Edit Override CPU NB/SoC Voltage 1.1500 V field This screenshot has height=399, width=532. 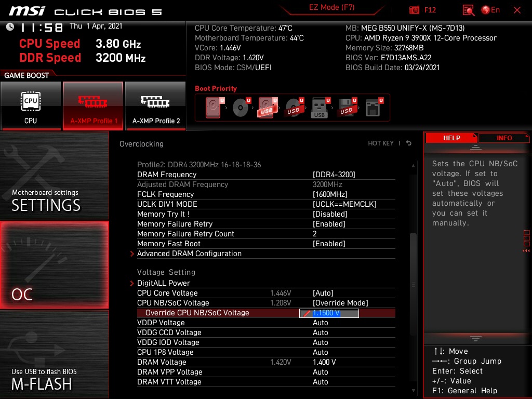[x=329, y=313]
